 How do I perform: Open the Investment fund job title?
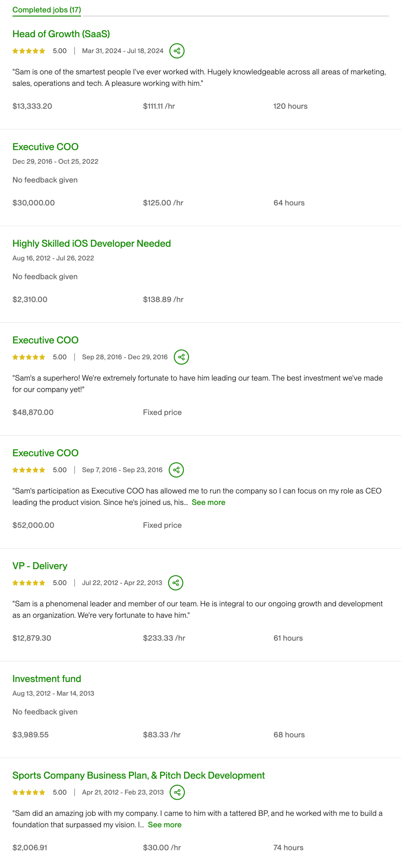(46, 679)
